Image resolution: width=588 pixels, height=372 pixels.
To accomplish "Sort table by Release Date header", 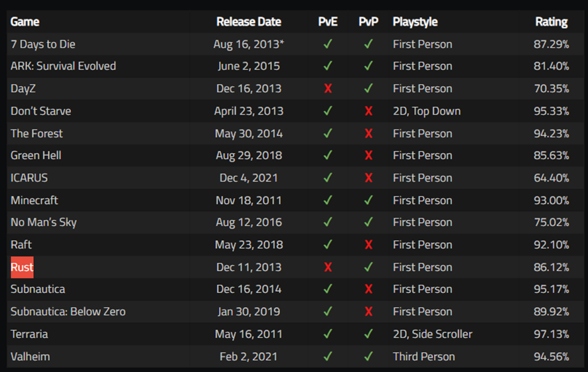I will click(x=249, y=22).
